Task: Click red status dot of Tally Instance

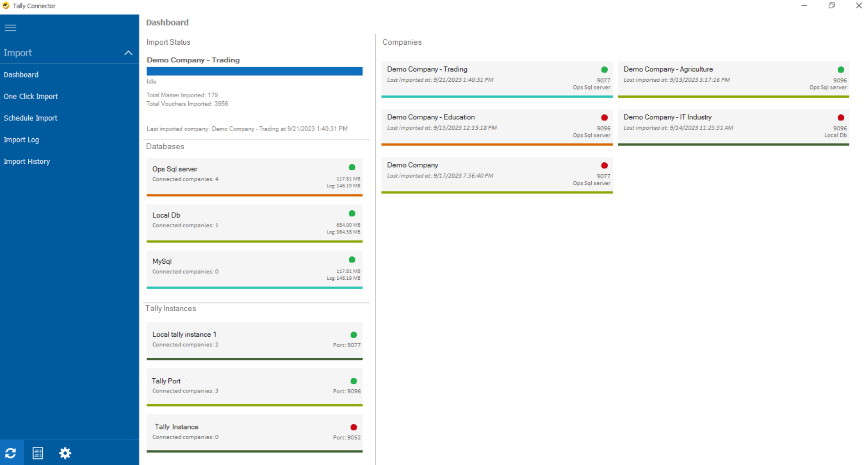Action: pyautogui.click(x=353, y=428)
